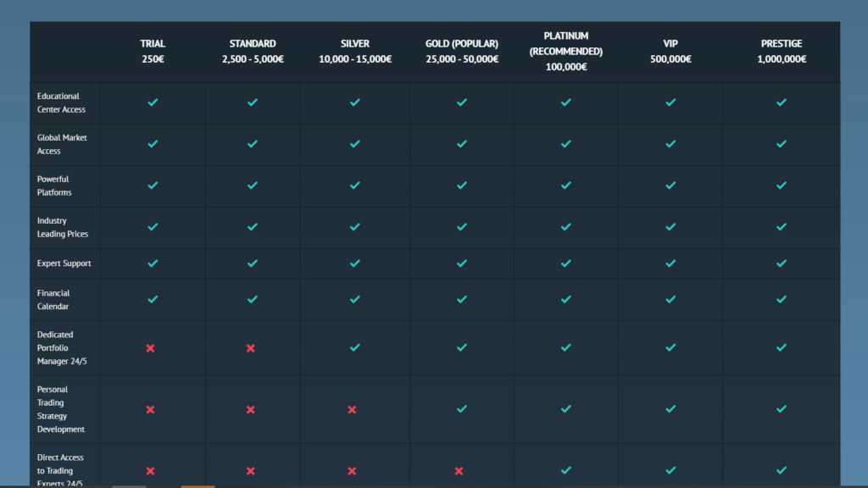Viewport: 868px width, 488px height.
Task: Click Silver checkmark for Dedicated Portfolio Manager 24/5
Action: point(355,347)
